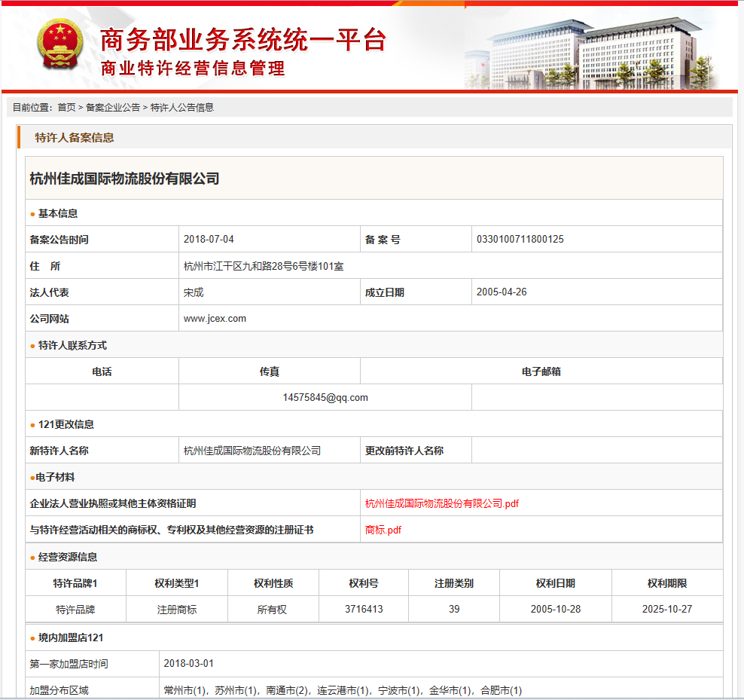
Task: Click the right expiry 2025-10-27
Action: click(x=667, y=610)
